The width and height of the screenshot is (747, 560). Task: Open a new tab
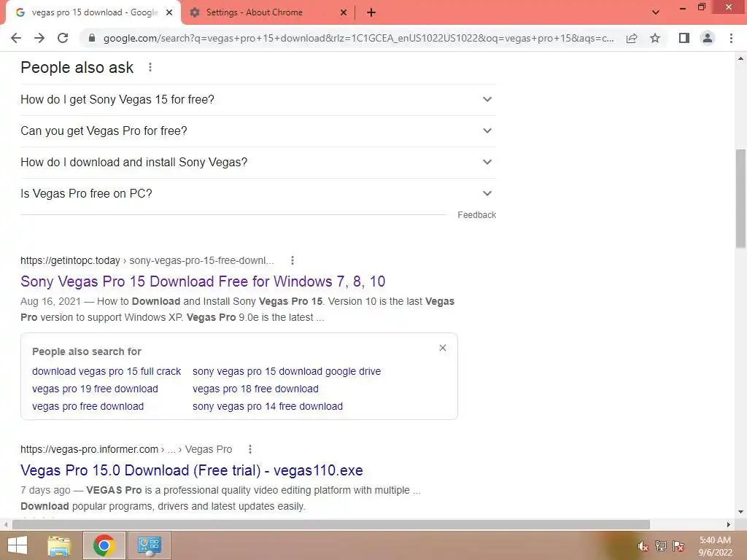[x=371, y=13]
